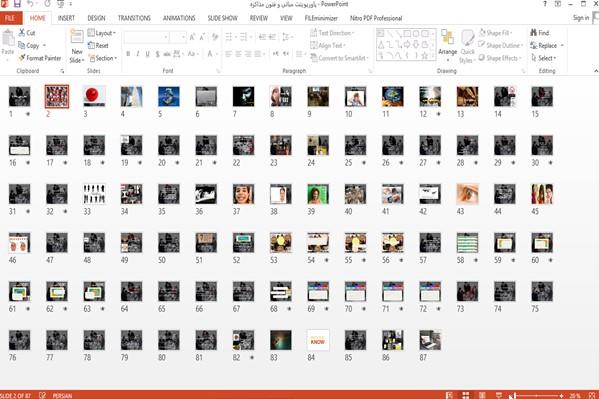Activate the Format Painter
The image size is (599, 399).
(40, 58)
